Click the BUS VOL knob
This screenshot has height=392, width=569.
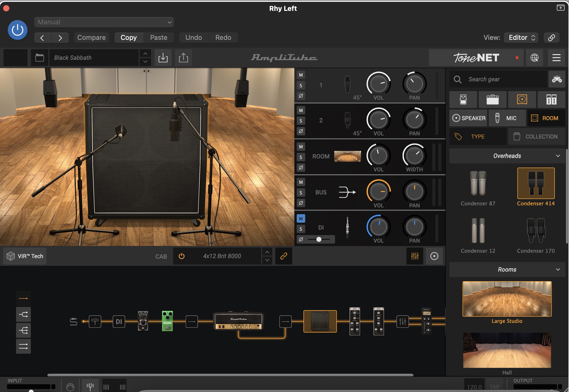(x=378, y=192)
